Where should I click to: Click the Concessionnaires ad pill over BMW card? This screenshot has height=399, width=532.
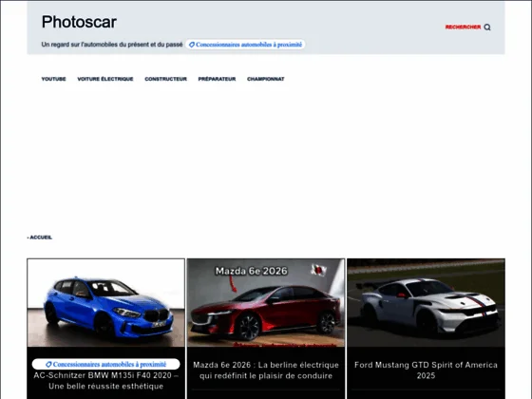pos(105,364)
